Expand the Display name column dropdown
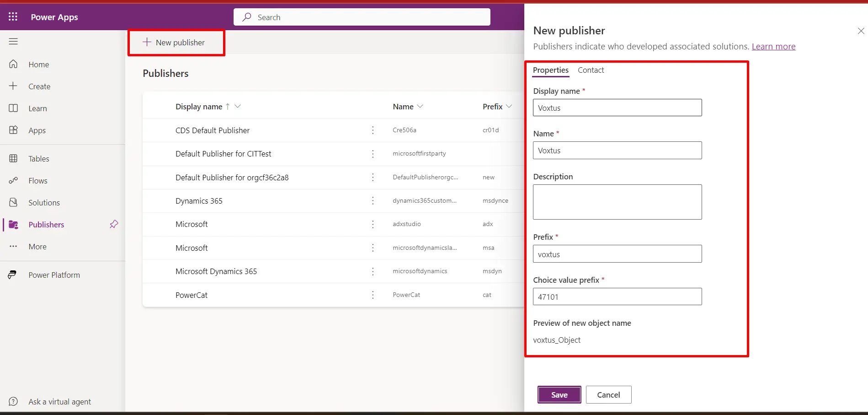Screen dimensions: 868x415 click(238, 106)
